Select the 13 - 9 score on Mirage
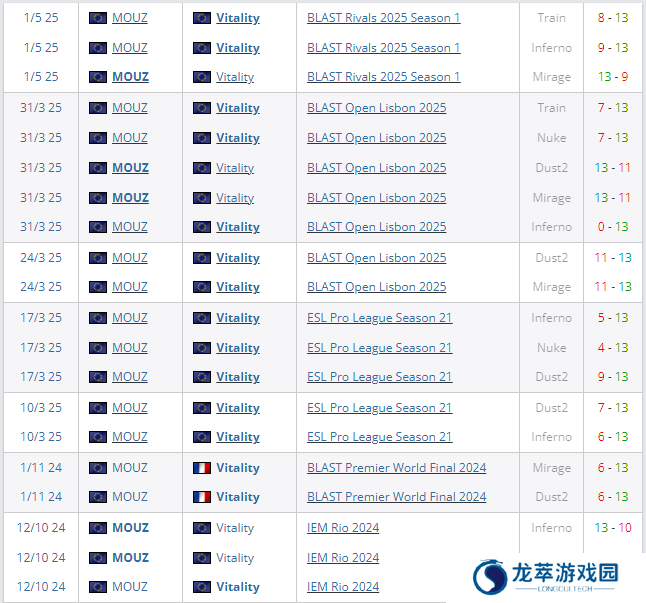 pos(613,77)
